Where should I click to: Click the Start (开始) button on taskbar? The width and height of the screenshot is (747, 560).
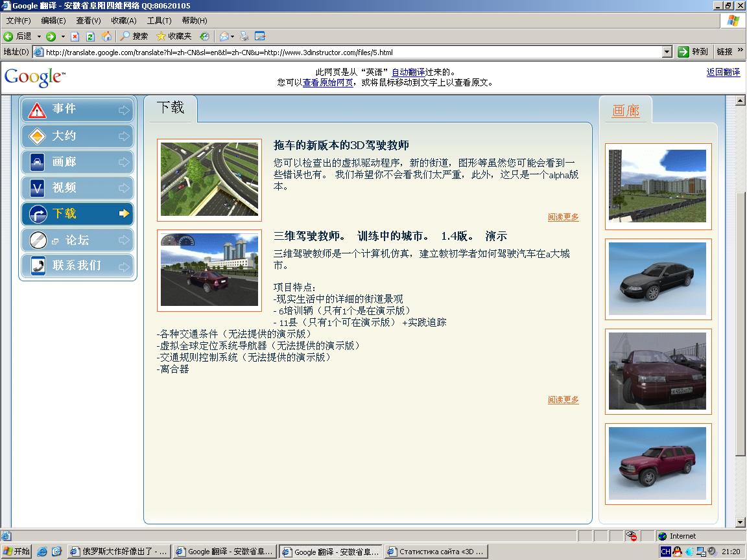point(17,552)
